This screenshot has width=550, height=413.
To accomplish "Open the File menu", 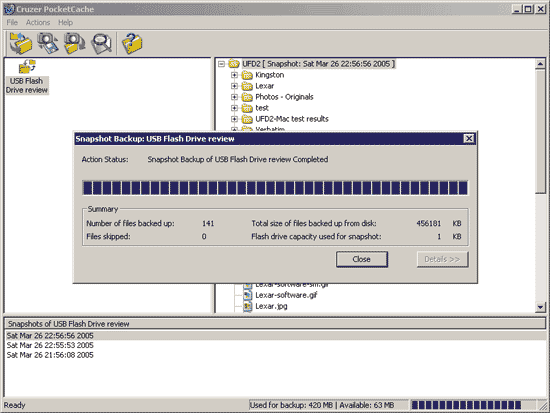I will coord(12,22).
